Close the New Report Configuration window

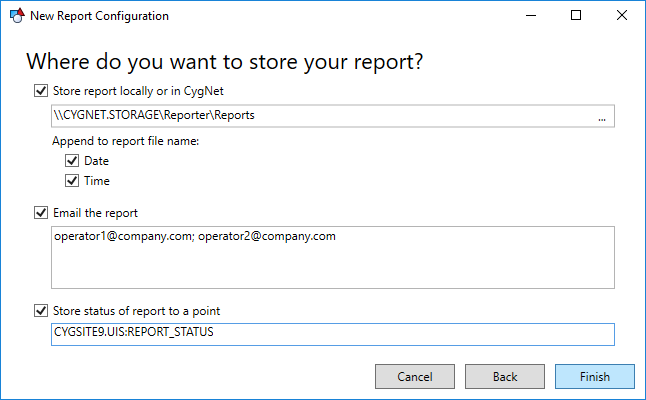point(622,16)
